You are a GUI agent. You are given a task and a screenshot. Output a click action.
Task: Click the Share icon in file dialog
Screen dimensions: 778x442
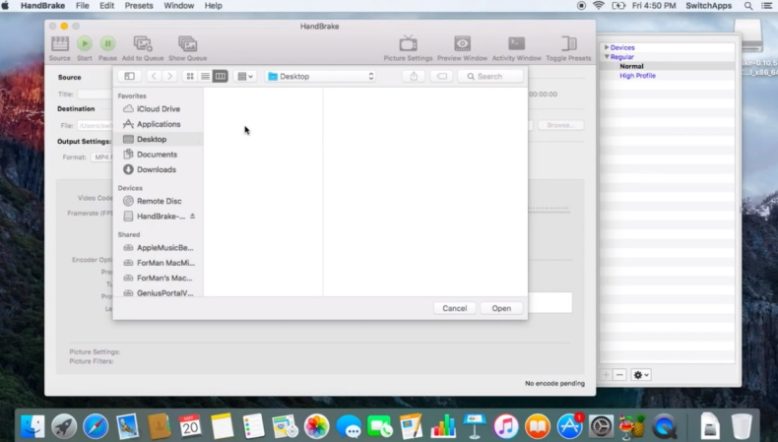[x=414, y=76]
